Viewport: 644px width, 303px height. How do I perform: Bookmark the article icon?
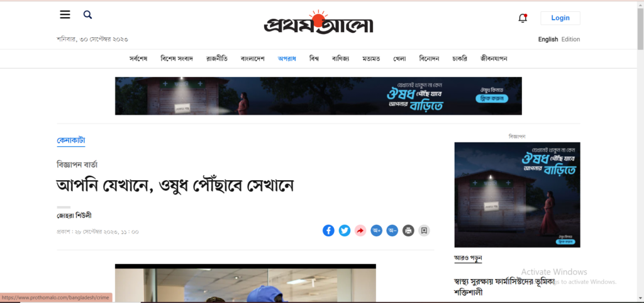tap(425, 231)
